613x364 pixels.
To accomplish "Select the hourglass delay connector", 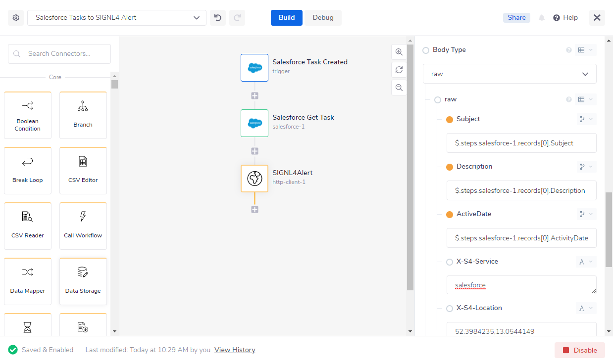I will [28, 327].
